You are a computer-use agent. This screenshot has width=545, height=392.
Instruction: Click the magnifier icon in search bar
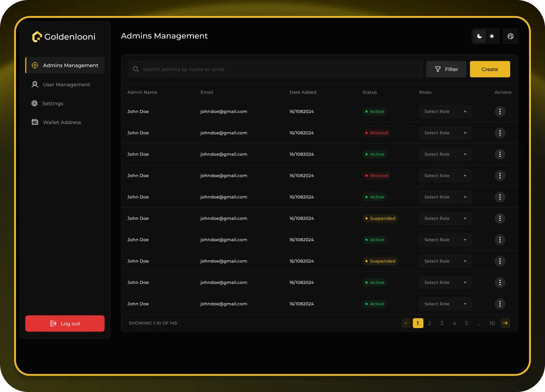point(136,69)
